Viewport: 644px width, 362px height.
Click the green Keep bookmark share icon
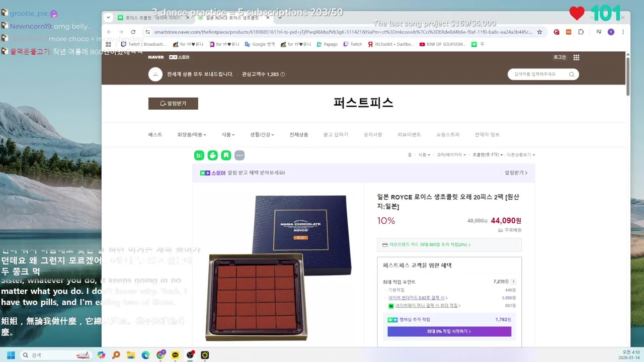(x=226, y=155)
